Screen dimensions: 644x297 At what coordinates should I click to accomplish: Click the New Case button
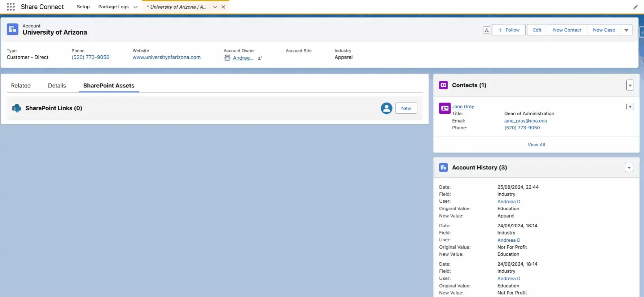click(x=604, y=30)
